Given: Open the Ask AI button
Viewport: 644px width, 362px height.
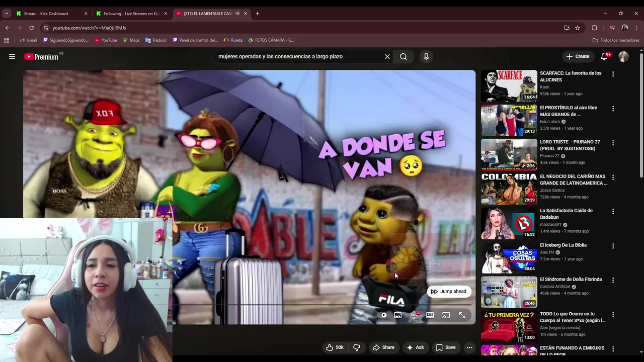Looking at the screenshot, I should pos(415,347).
